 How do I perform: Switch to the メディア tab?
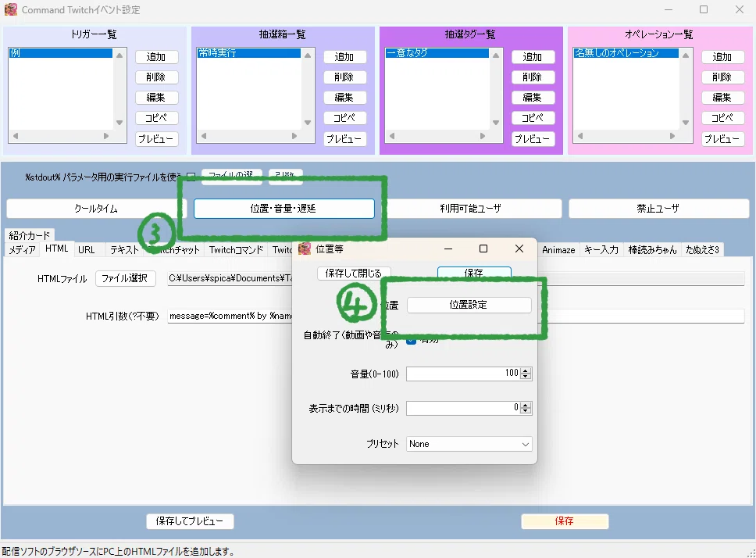point(22,250)
